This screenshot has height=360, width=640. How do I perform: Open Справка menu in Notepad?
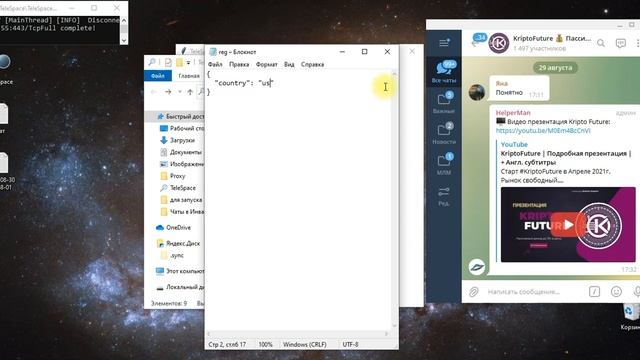[x=312, y=64]
